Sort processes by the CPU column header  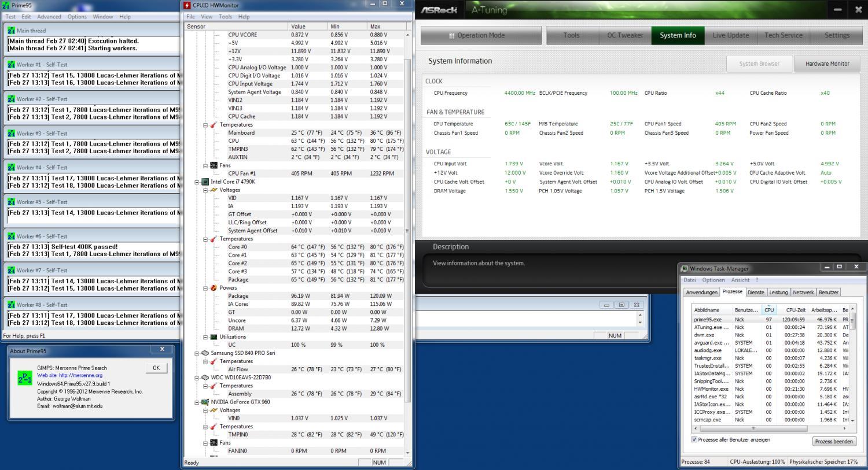coord(769,310)
